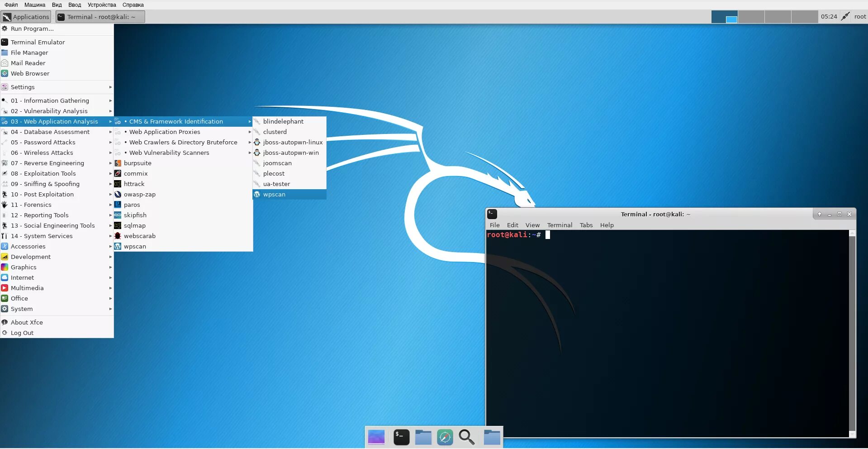Open the rightmost folder icon in dock
The width and height of the screenshot is (868, 449).
(492, 437)
